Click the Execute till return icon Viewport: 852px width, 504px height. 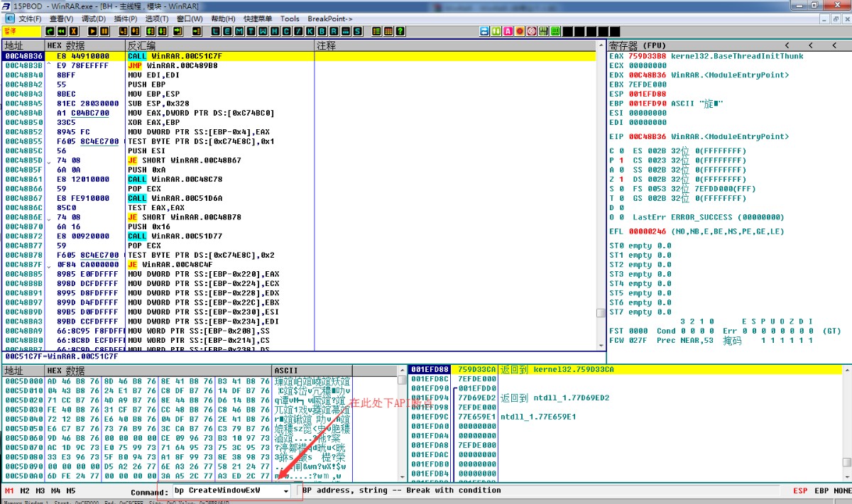pos(177,31)
